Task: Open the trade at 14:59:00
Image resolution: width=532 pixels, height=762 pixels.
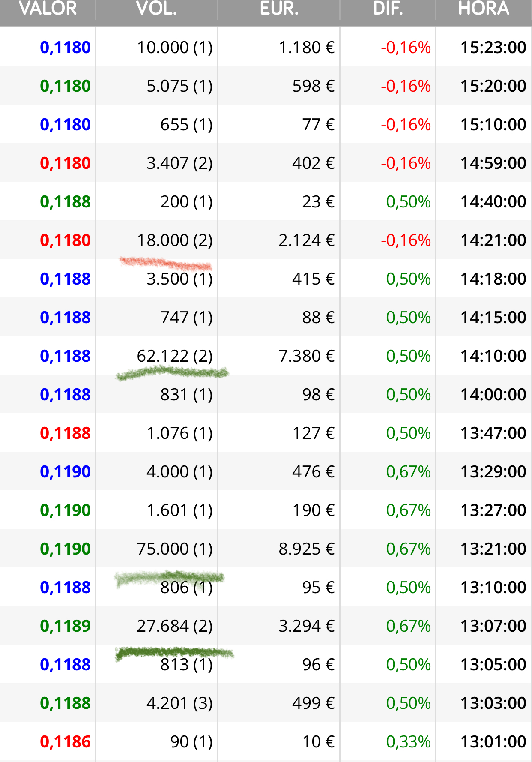Action: (266, 163)
